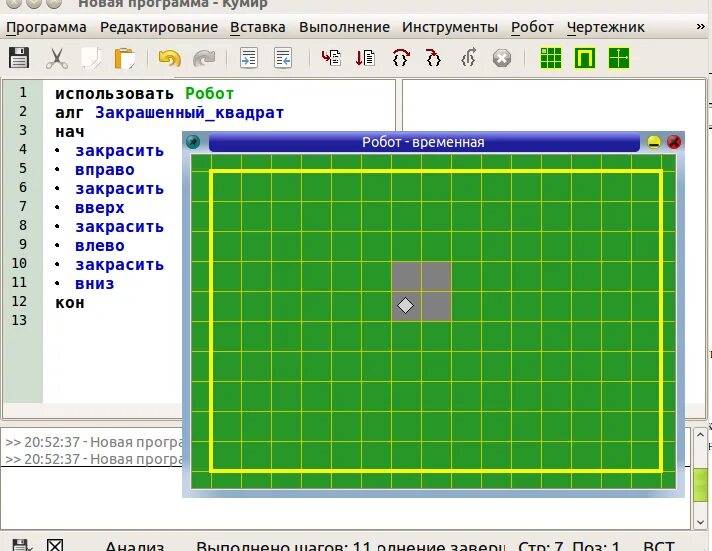
Task: Click 'Закрашенный_квадрат' algorithm name
Action: pos(189,113)
